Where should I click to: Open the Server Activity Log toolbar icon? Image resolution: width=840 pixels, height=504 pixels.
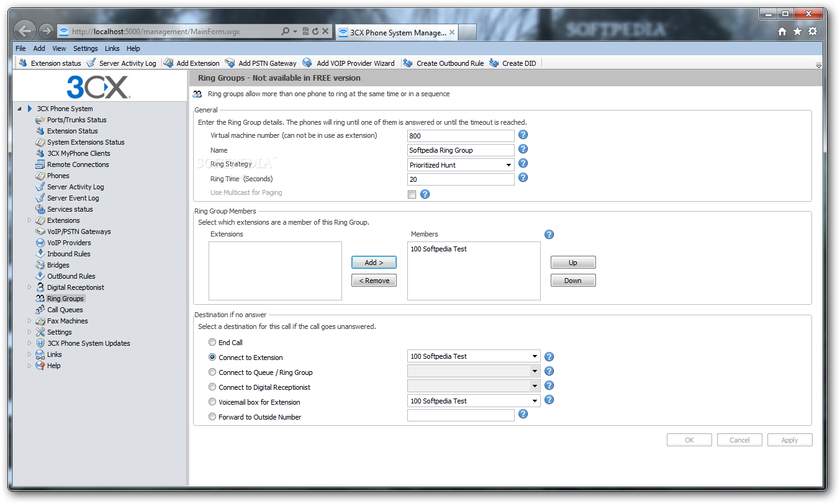(91, 63)
